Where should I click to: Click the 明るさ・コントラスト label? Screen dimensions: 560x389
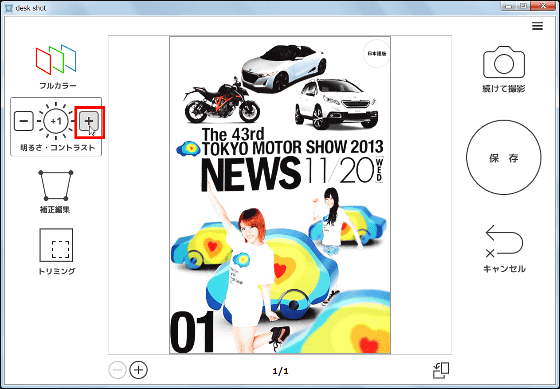point(58,148)
